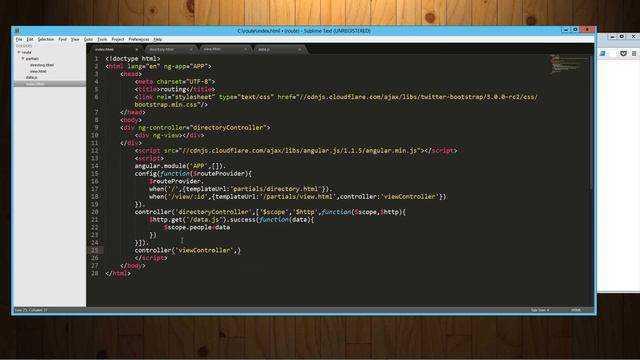Click line number 1 in the gutter

point(96,59)
